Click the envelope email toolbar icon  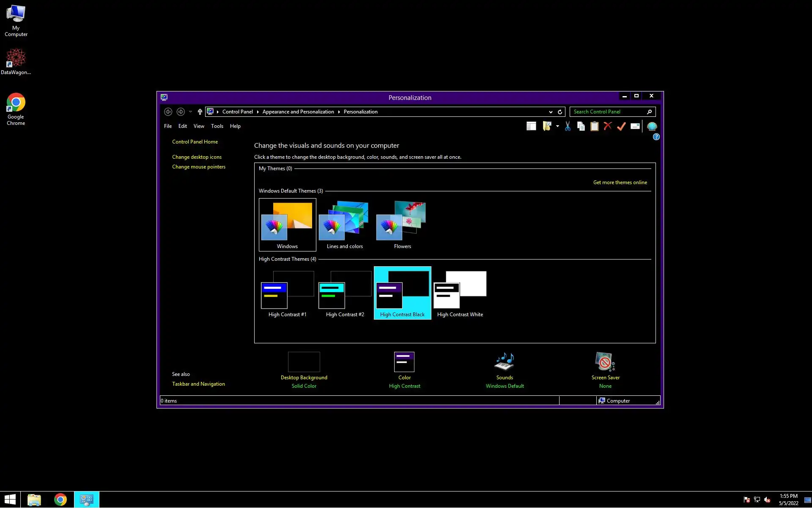[635, 126]
